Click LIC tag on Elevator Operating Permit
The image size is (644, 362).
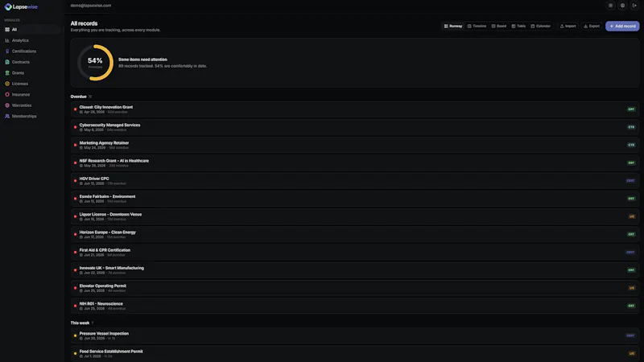pos(632,288)
